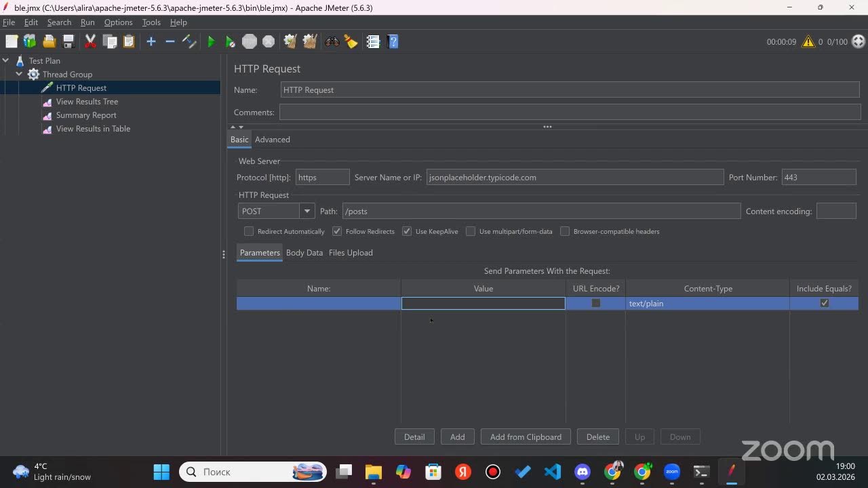Toggle Use KeepAlive checkbox
The image size is (868, 488).
pos(407,231)
